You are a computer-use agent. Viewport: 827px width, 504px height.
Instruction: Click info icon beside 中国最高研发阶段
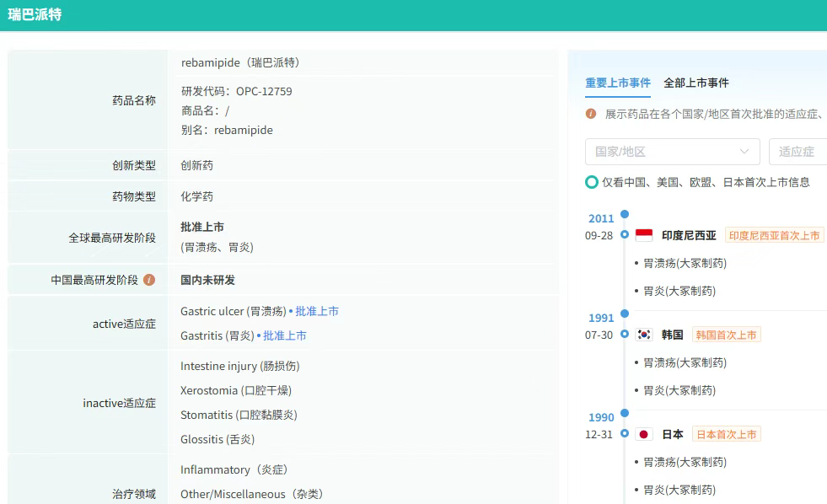point(149,280)
